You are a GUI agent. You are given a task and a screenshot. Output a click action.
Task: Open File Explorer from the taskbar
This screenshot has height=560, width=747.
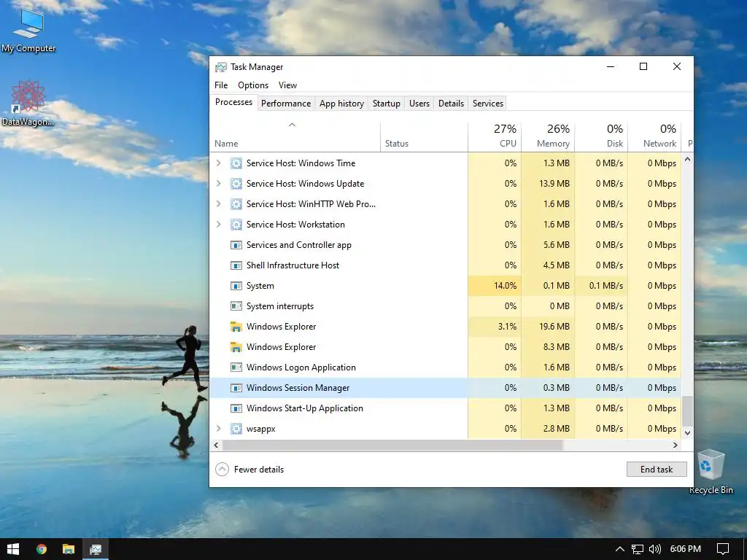(69, 549)
